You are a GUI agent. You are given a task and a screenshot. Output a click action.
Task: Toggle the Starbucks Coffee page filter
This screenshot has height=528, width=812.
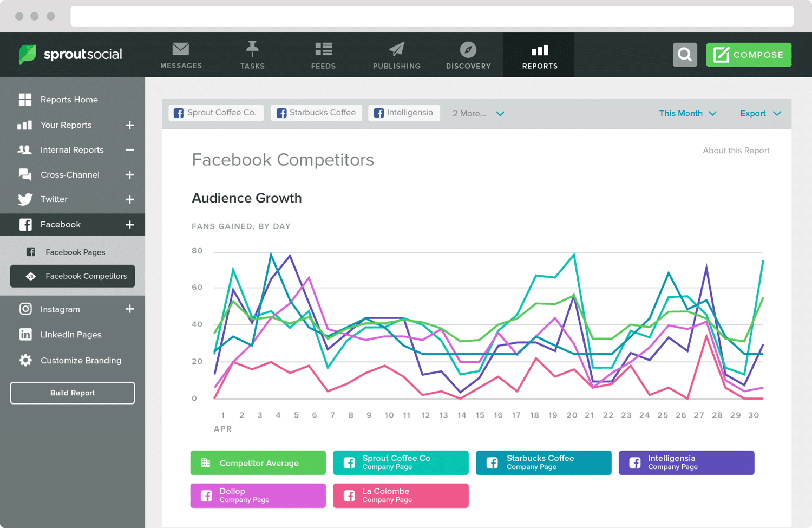coord(316,113)
